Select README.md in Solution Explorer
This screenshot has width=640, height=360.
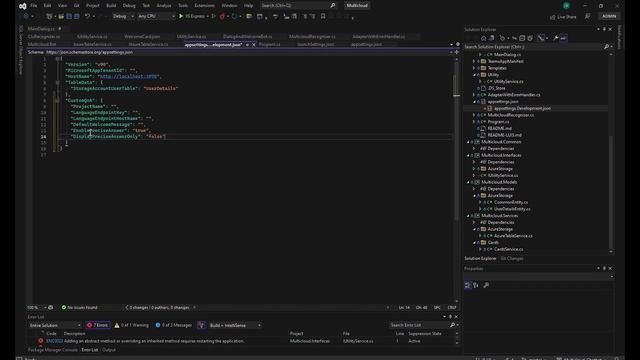(x=500, y=129)
